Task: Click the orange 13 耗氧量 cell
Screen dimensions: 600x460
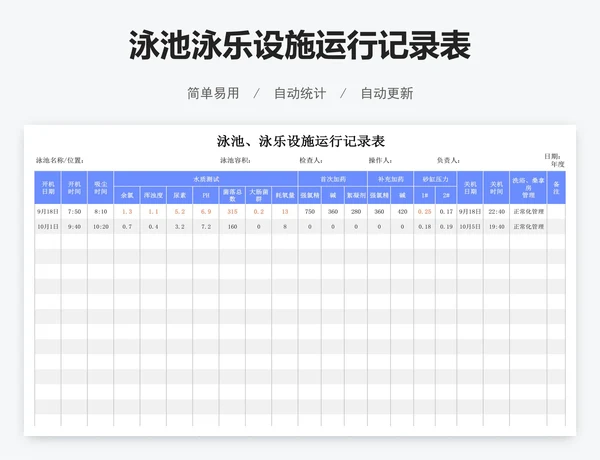Action: point(285,211)
